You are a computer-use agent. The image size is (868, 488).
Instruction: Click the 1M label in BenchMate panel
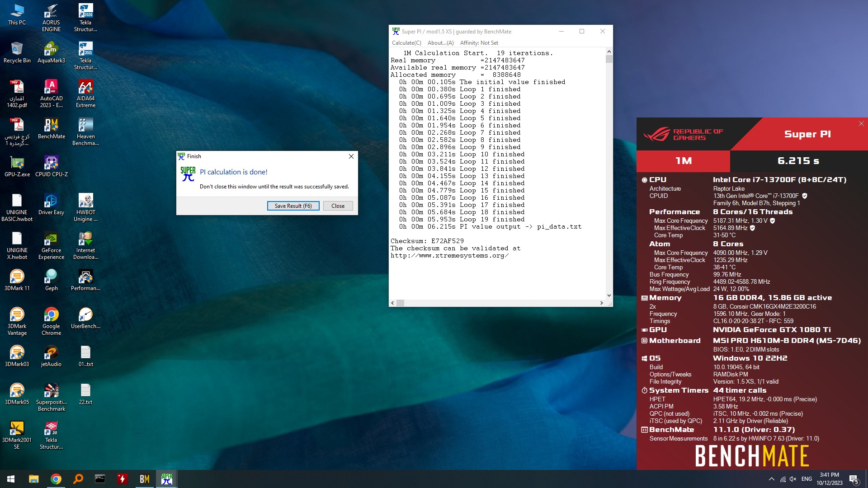tap(683, 161)
